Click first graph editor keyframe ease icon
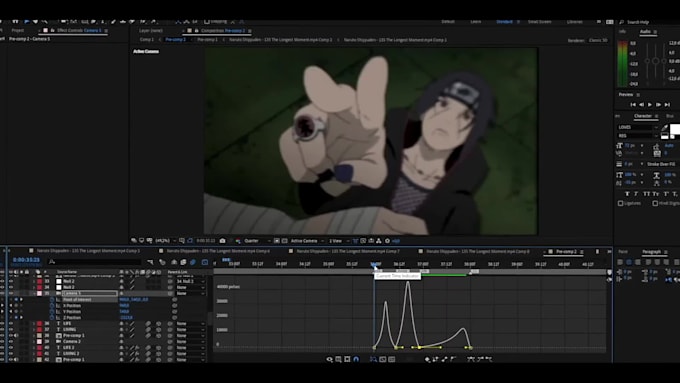 pos(471,359)
